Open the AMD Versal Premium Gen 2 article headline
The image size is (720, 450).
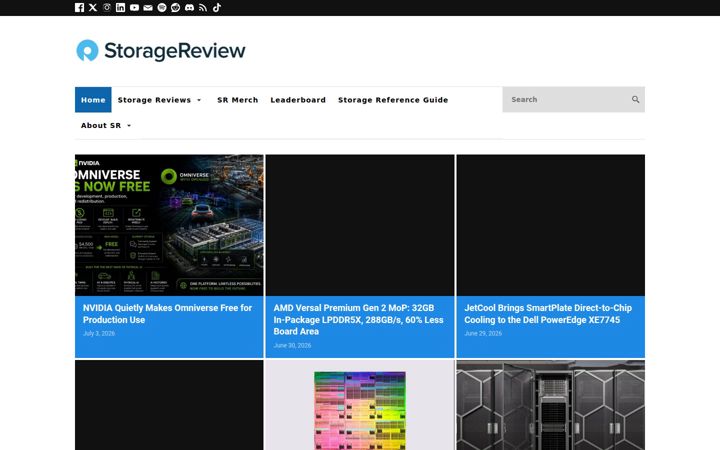[359, 320]
